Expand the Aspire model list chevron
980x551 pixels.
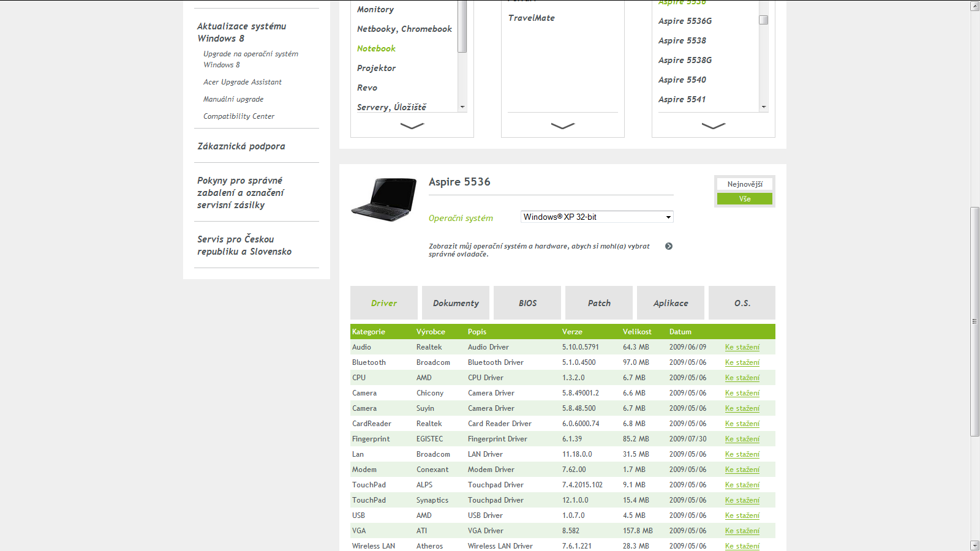click(714, 126)
